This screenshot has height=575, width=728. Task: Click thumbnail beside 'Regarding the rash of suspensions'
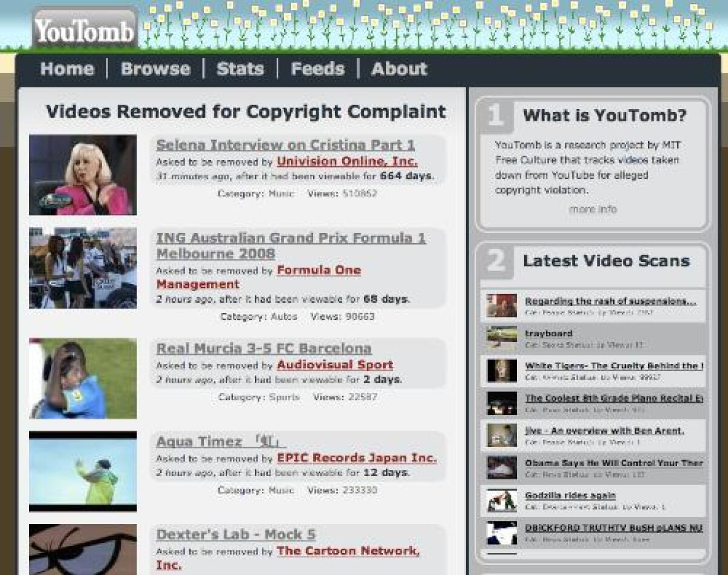point(502,306)
